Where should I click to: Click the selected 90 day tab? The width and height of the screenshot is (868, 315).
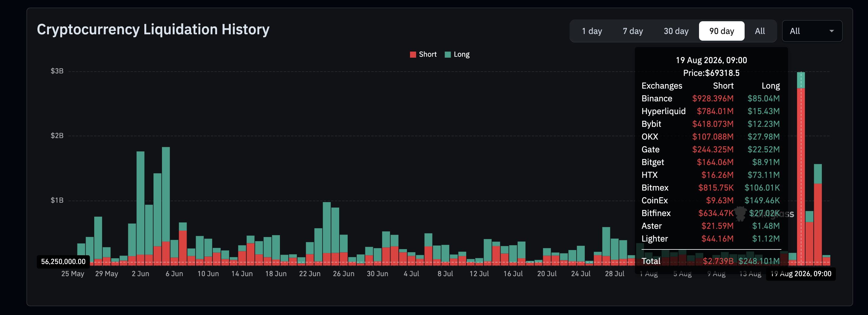tap(722, 31)
